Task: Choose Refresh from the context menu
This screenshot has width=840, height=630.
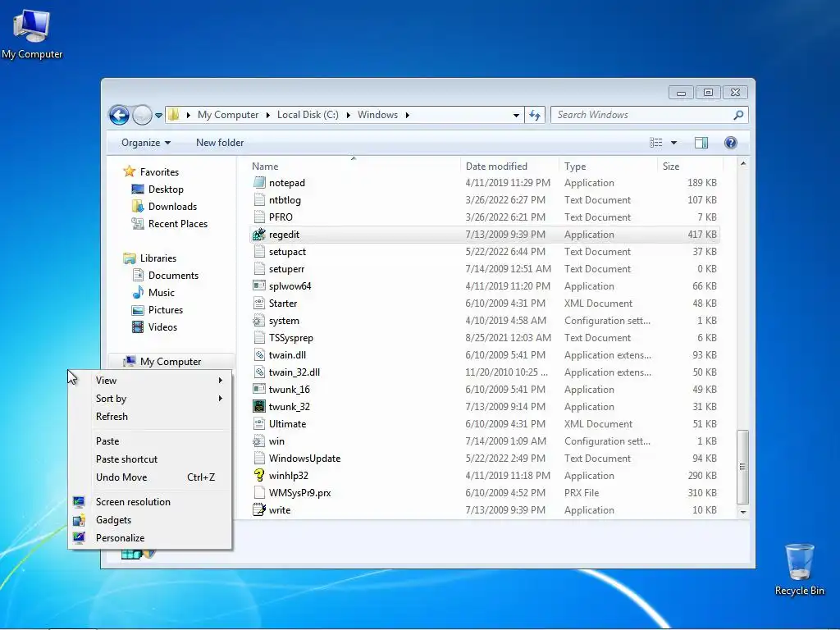Action: [x=151, y=417]
